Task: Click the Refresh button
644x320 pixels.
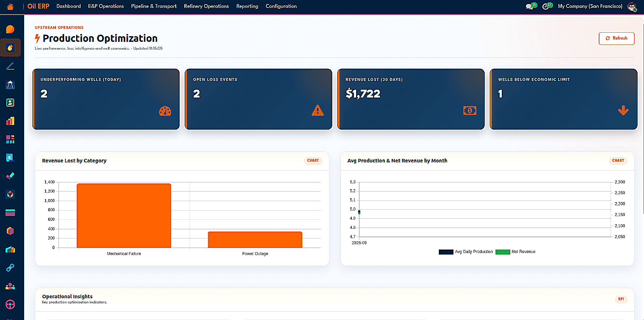Action: tap(616, 38)
